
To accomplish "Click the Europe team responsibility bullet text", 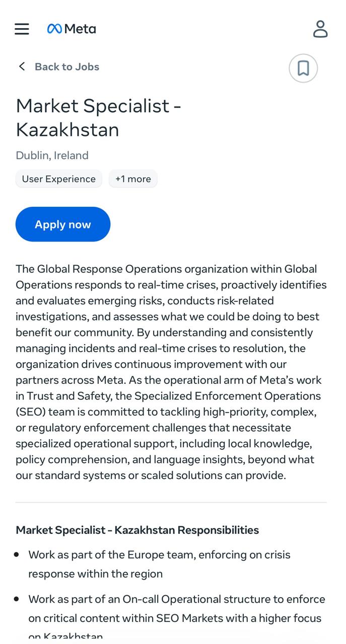I will (x=159, y=564).
